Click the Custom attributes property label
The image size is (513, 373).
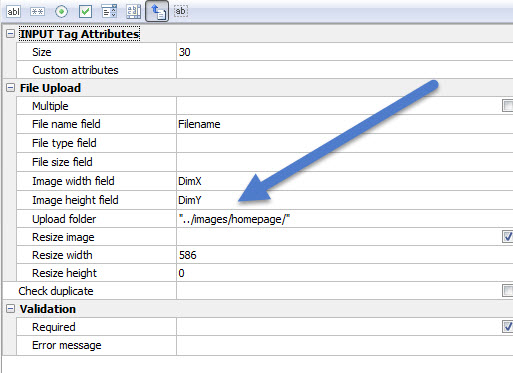coord(75,70)
